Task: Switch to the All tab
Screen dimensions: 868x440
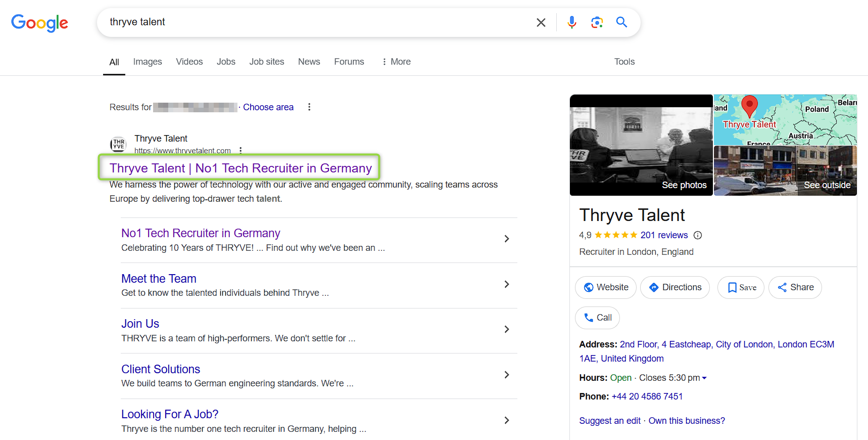Action: (x=114, y=62)
